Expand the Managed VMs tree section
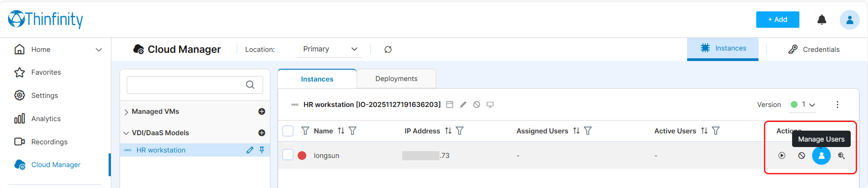 [x=126, y=112]
